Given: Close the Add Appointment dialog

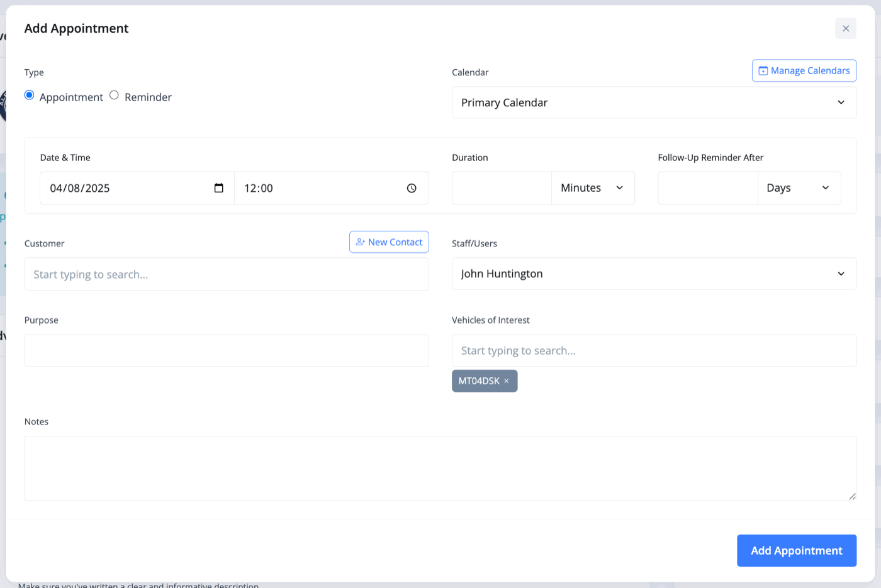Looking at the screenshot, I should pos(845,28).
